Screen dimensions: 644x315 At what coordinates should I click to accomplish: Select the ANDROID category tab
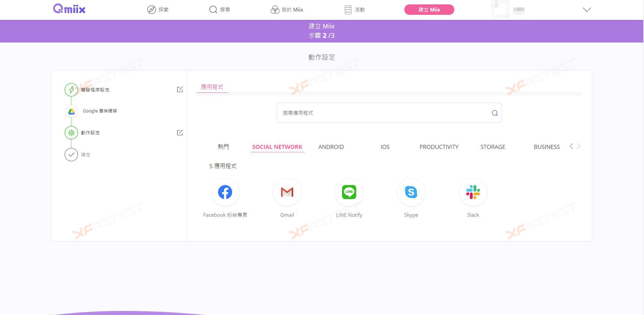[x=331, y=147]
